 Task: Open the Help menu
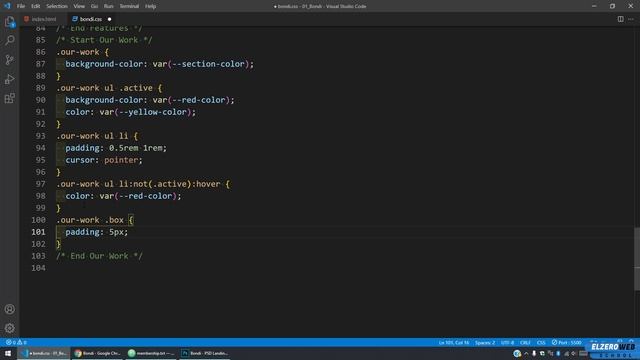point(151,6)
